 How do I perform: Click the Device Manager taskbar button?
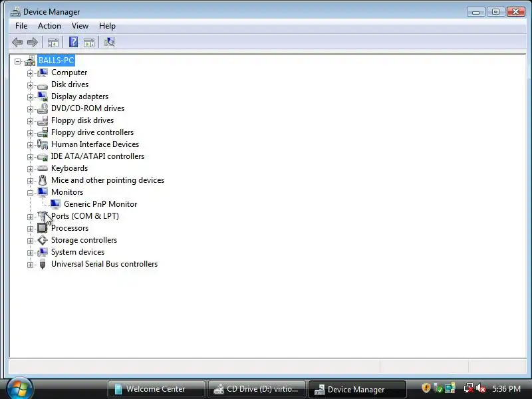click(x=357, y=389)
